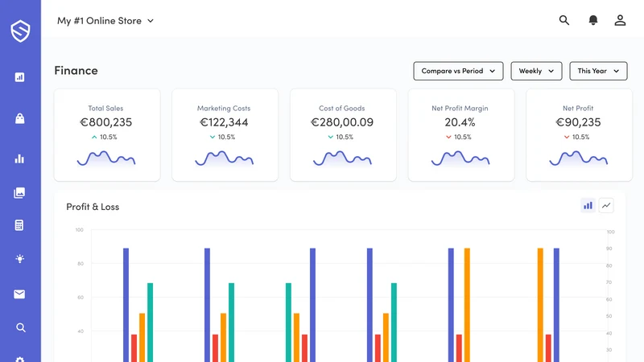
Task: Open the This Year range dropdown
Action: (598, 71)
